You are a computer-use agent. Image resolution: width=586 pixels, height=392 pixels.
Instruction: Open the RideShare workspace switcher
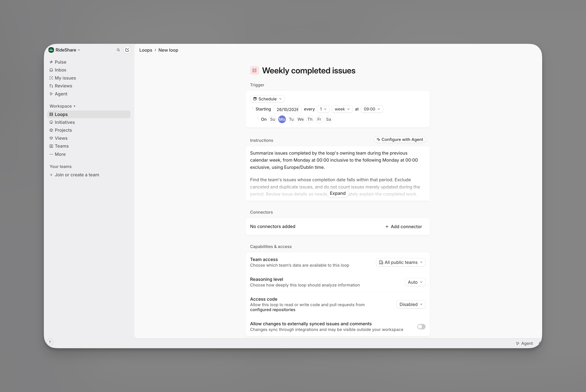click(65, 50)
